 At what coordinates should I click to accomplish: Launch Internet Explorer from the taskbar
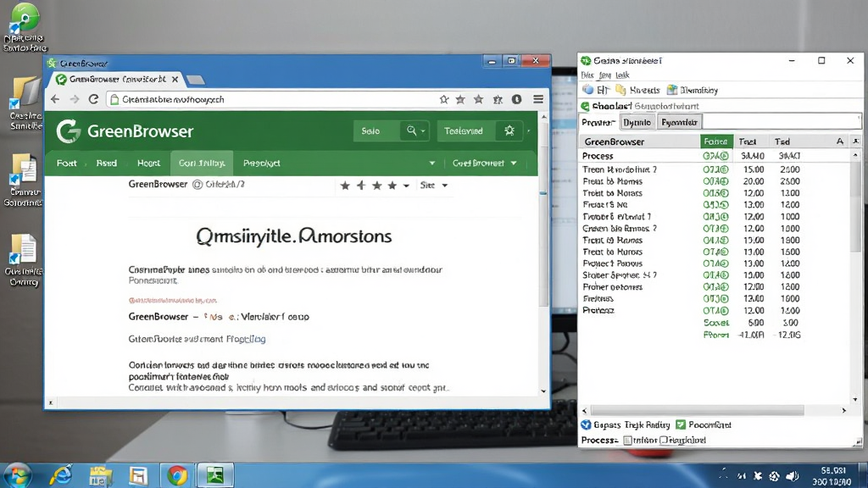[60, 475]
